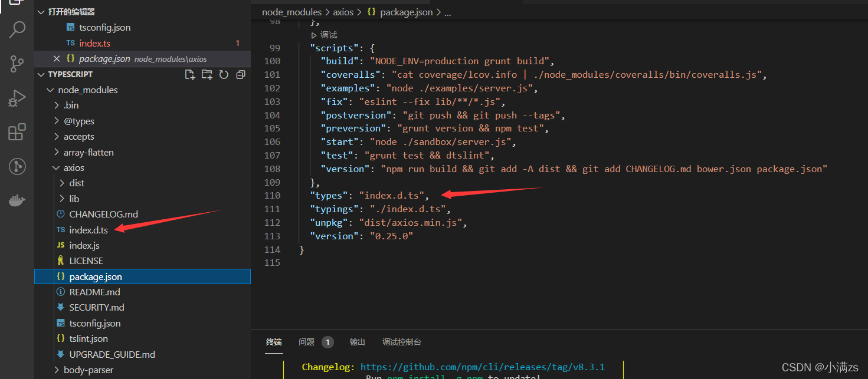Expand the dist folder under axios

[x=63, y=183]
